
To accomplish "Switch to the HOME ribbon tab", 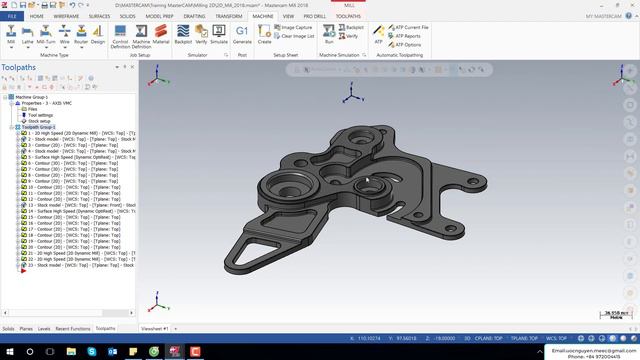I will tap(36, 16).
